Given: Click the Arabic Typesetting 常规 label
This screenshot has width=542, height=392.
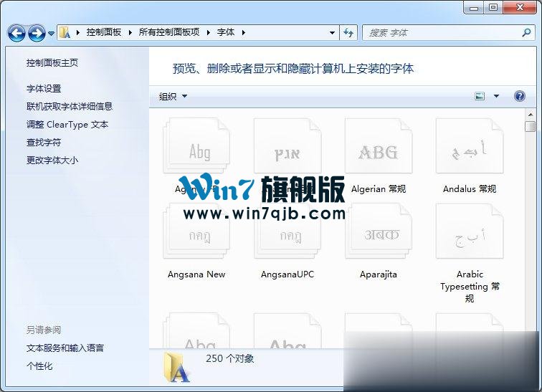Looking at the screenshot, I should [x=470, y=287].
